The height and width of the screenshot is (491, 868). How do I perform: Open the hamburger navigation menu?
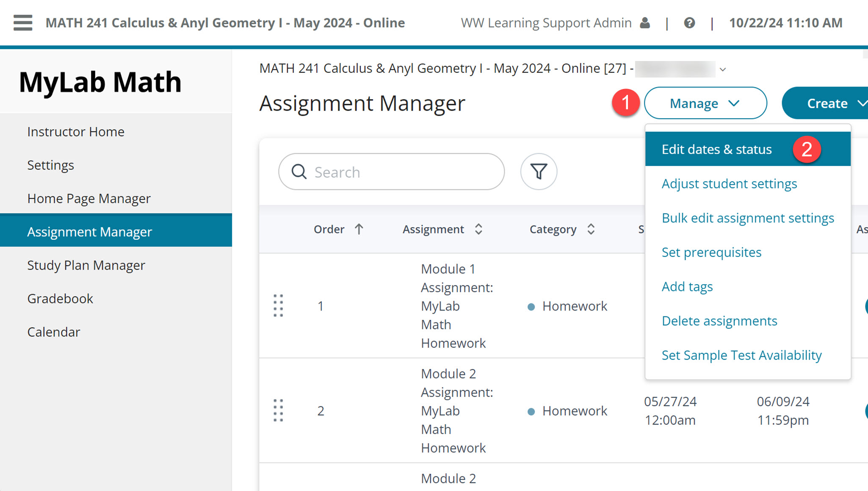23,23
